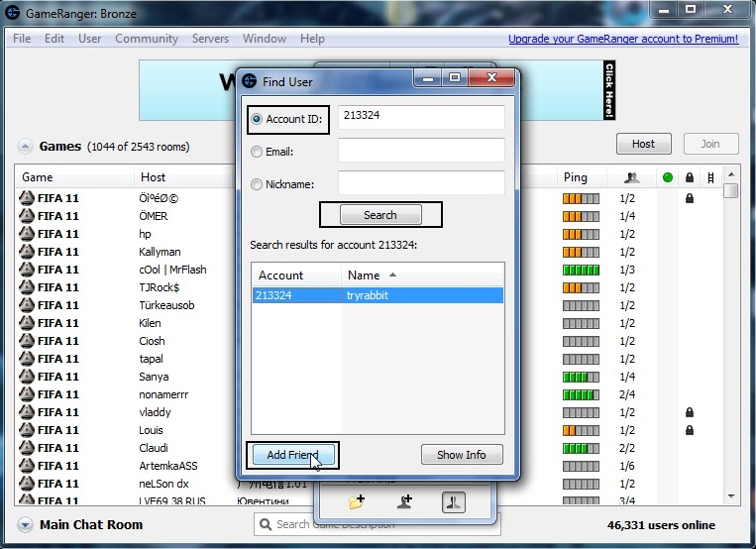
Task: Open the File menu
Action: [22, 39]
